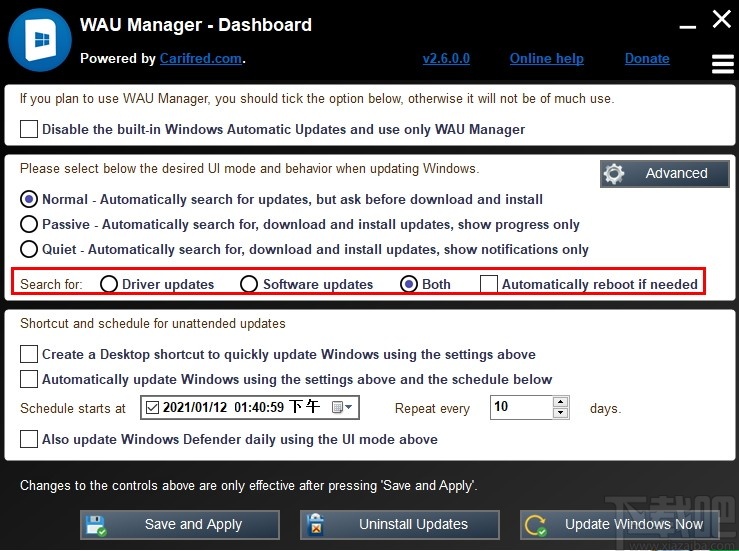
Task: Tick Automatically reboot if needed checkbox
Action: point(489,284)
